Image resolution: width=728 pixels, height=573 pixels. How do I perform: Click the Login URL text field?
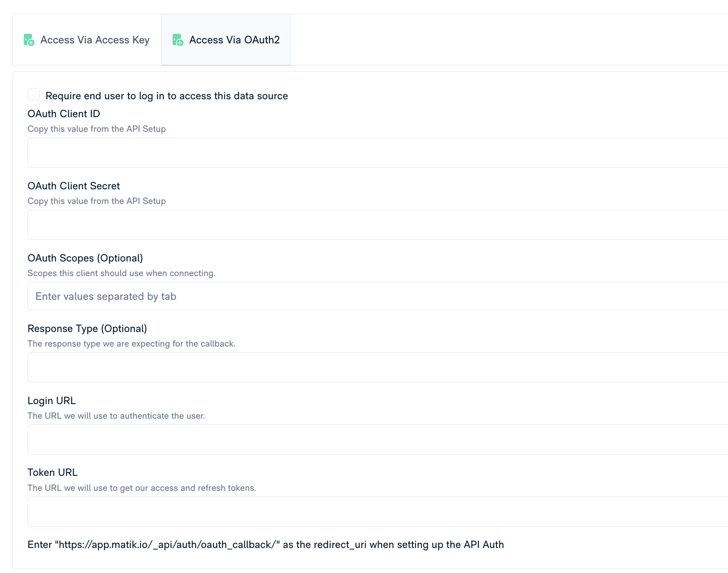pos(375,440)
